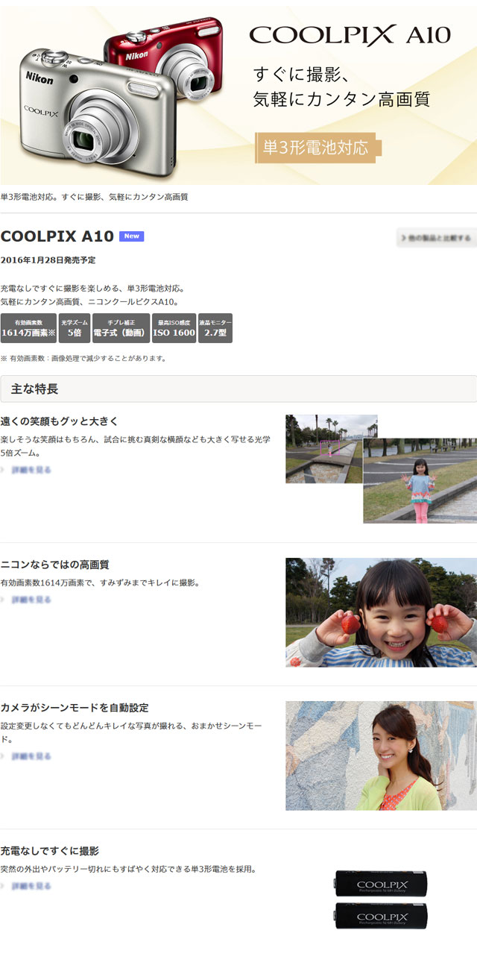Click the New badge beside COOLPIX A10
This screenshot has height=980, width=477.
coord(131,236)
